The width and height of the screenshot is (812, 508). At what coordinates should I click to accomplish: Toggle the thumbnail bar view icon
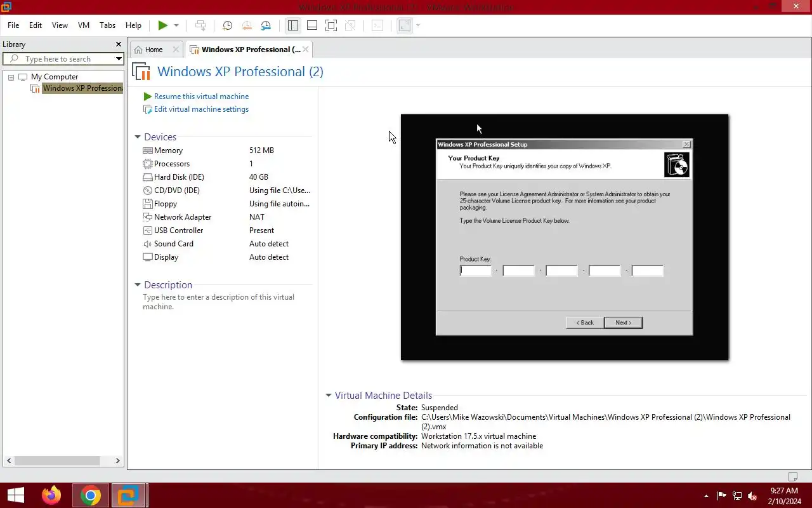[312, 25]
